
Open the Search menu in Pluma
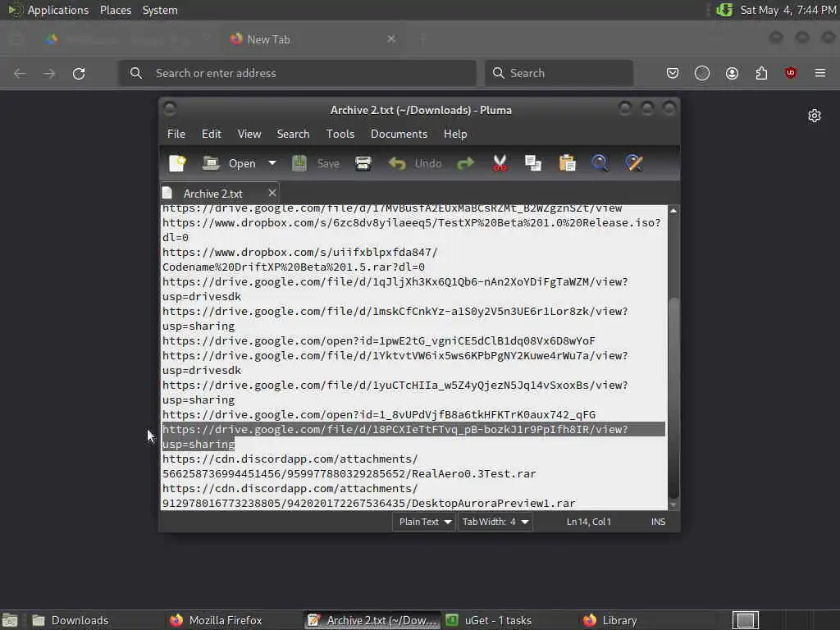293,134
